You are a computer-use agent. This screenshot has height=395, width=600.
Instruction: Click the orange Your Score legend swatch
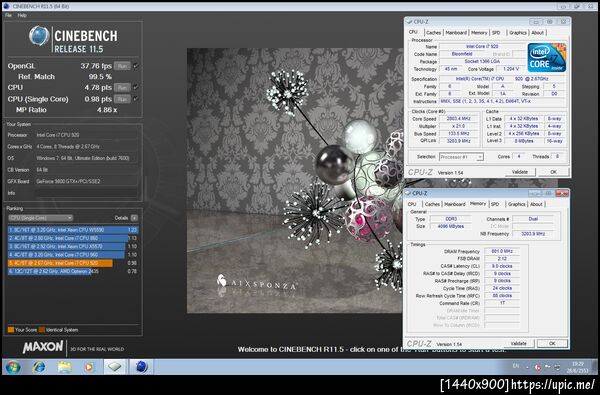point(11,330)
